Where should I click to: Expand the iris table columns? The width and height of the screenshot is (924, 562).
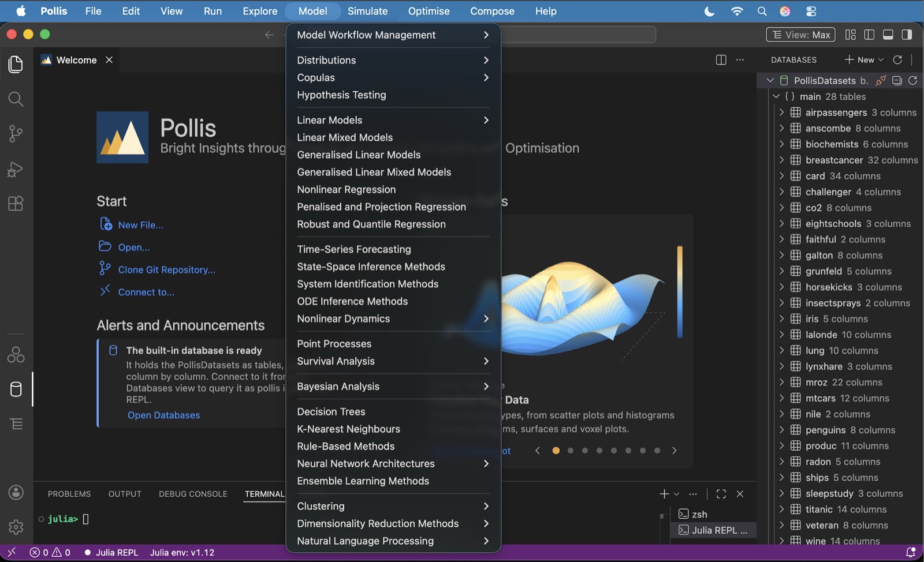click(x=781, y=319)
